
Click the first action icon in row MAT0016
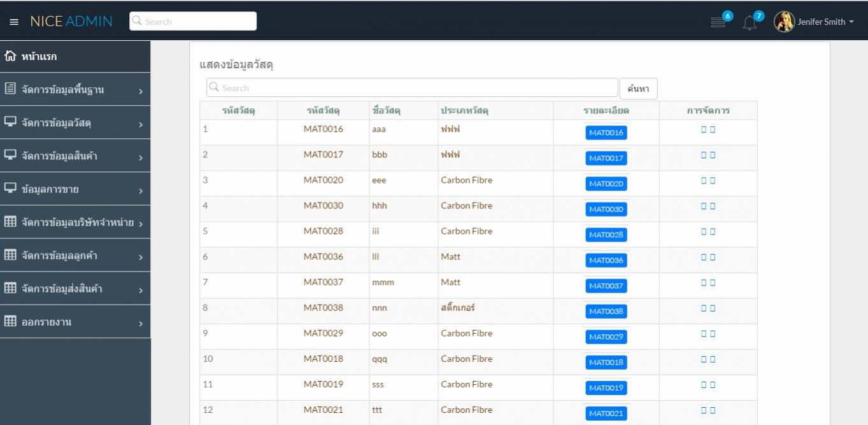704,129
